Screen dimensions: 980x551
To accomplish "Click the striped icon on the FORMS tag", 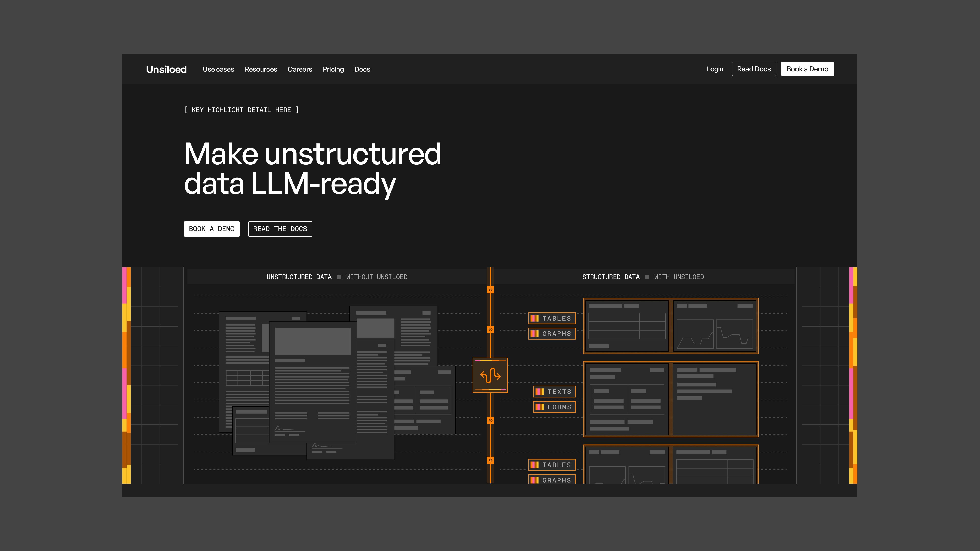I will pyautogui.click(x=540, y=407).
